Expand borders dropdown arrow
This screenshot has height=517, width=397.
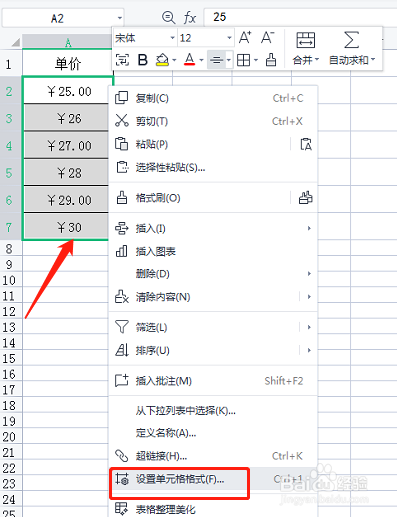click(x=256, y=60)
